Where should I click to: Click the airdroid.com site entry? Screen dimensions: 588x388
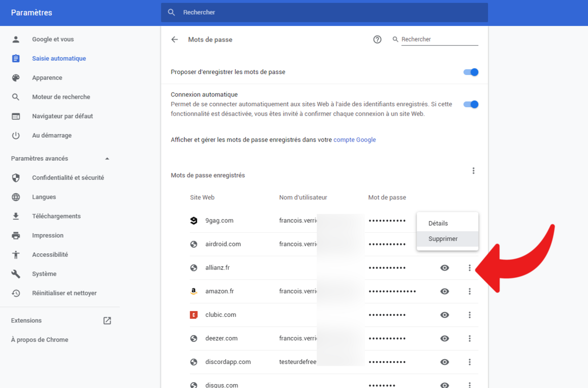tap(223, 244)
